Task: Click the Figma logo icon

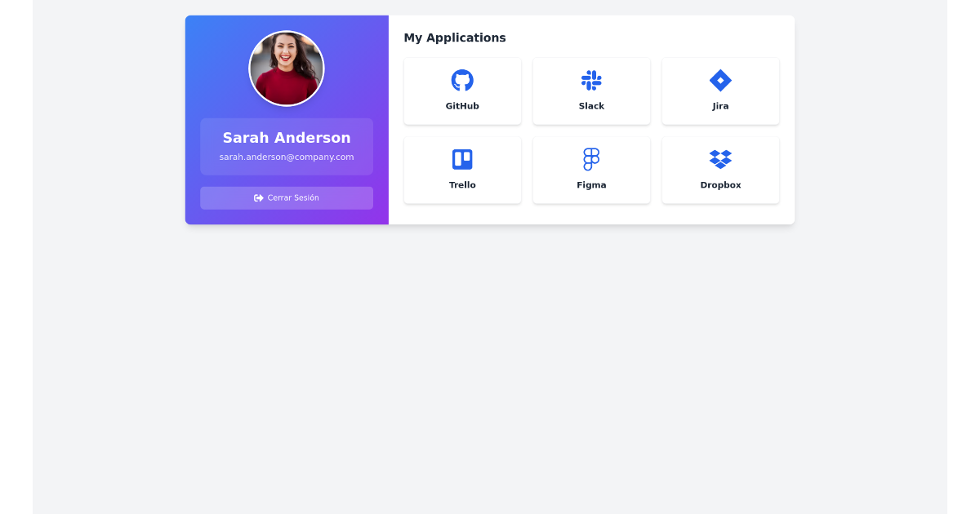Action: pos(591,159)
